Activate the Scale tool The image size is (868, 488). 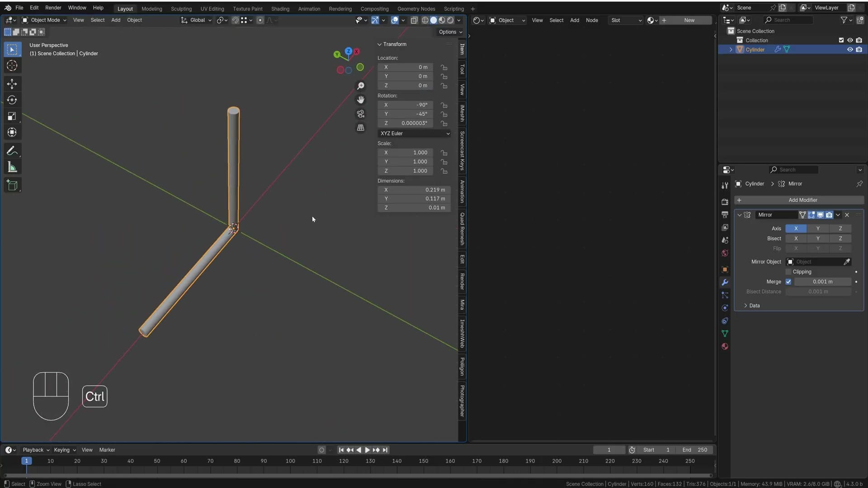pyautogui.click(x=12, y=116)
